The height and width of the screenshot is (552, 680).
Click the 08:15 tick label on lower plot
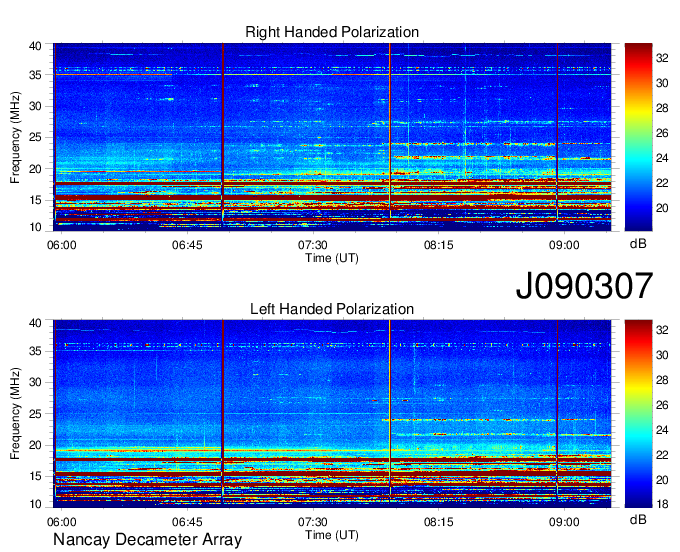click(438, 522)
